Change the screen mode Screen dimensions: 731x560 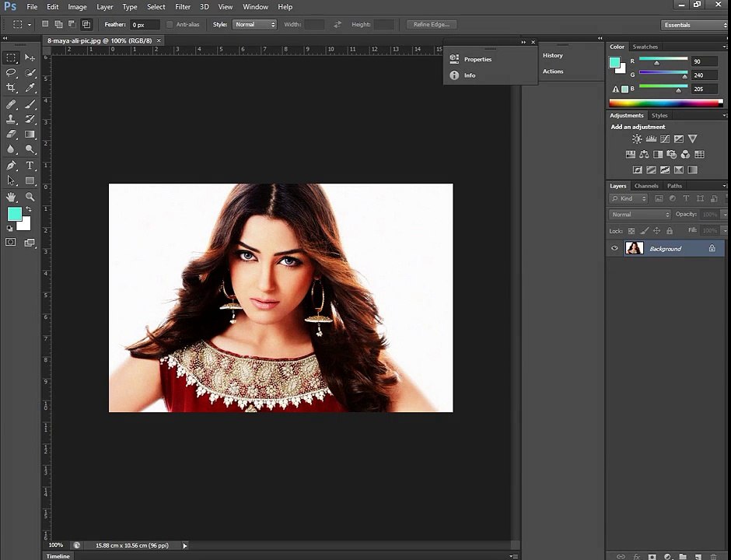(x=30, y=242)
